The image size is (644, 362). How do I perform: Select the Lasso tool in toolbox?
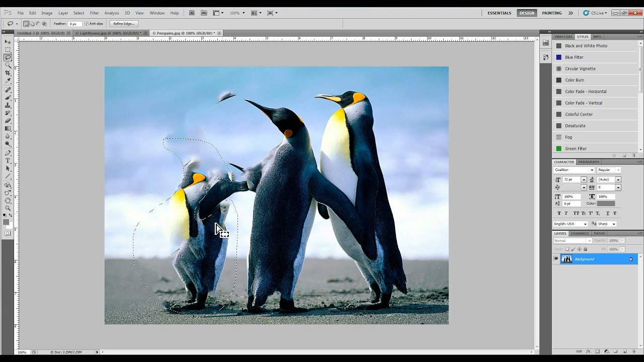click(8, 57)
